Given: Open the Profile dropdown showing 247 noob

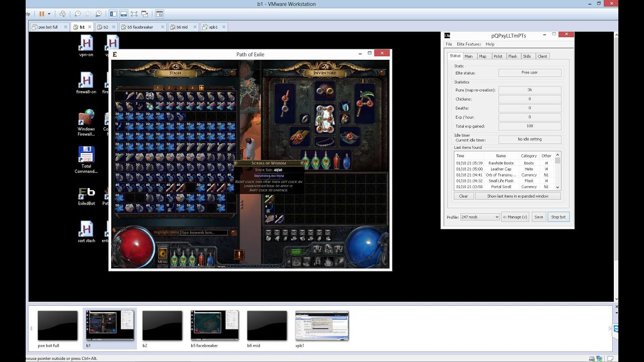Looking at the screenshot, I should tap(479, 217).
